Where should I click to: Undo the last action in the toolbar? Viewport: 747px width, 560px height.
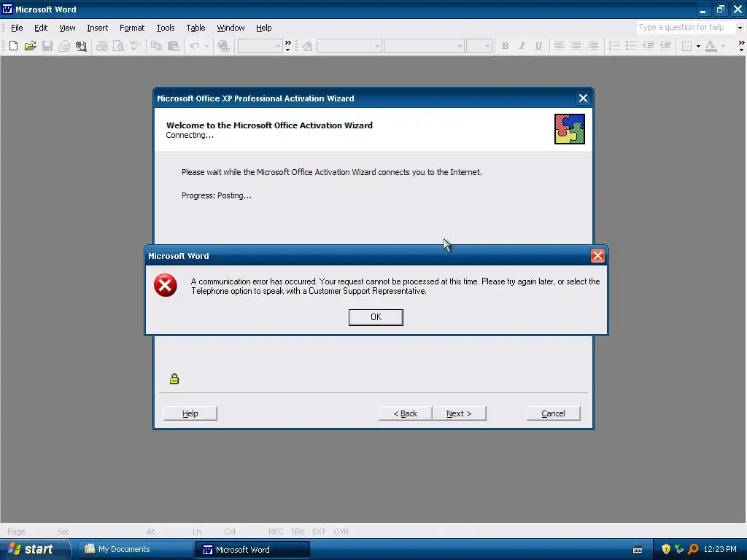[x=195, y=46]
